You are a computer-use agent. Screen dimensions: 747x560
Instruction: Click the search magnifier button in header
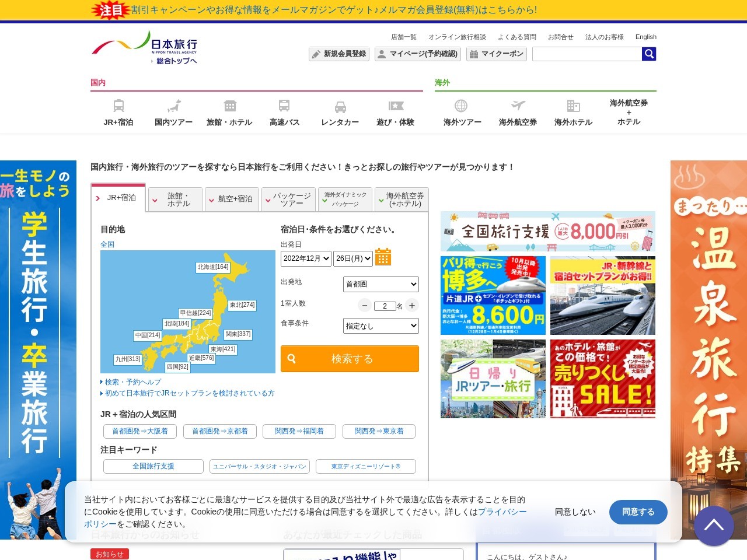pyautogui.click(x=649, y=54)
